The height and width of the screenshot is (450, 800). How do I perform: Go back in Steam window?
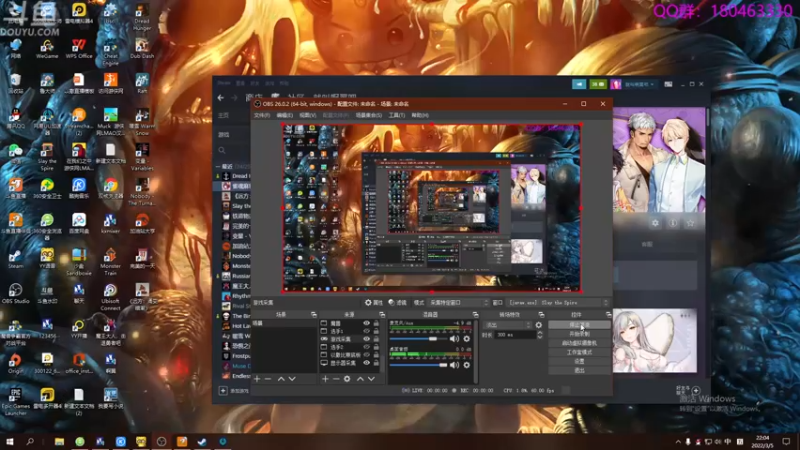(x=220, y=98)
